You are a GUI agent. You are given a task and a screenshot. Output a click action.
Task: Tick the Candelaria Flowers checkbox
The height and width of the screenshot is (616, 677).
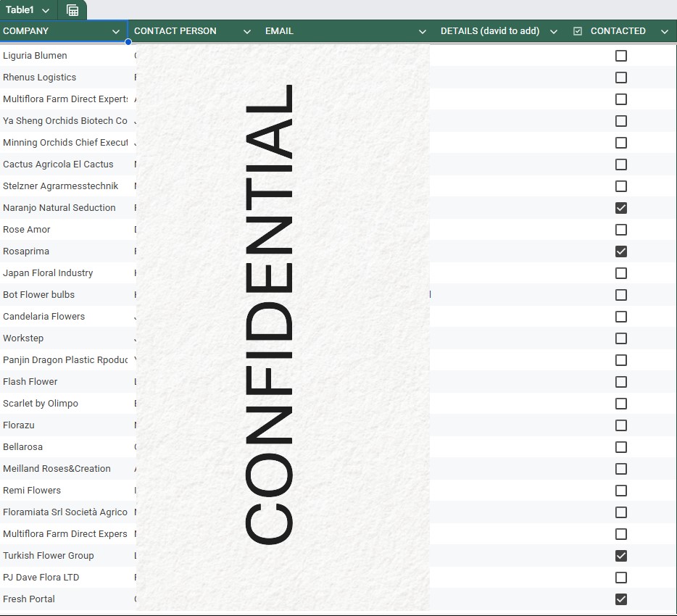click(621, 317)
